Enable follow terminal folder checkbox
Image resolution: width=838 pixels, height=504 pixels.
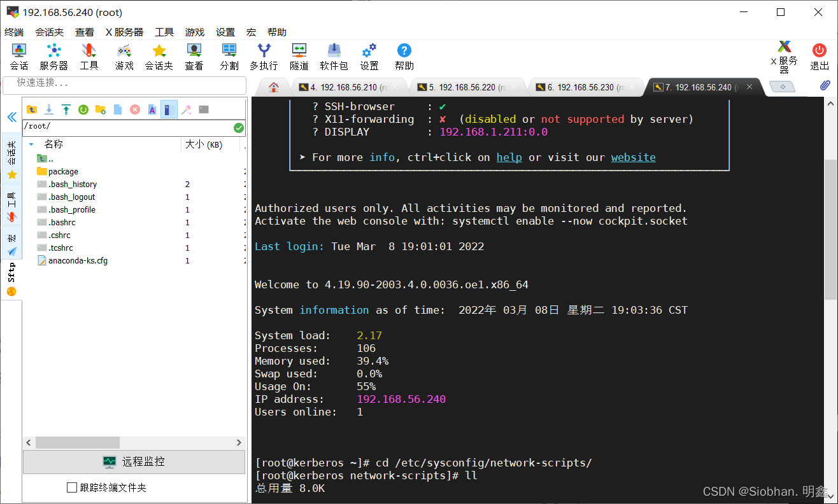tap(72, 487)
